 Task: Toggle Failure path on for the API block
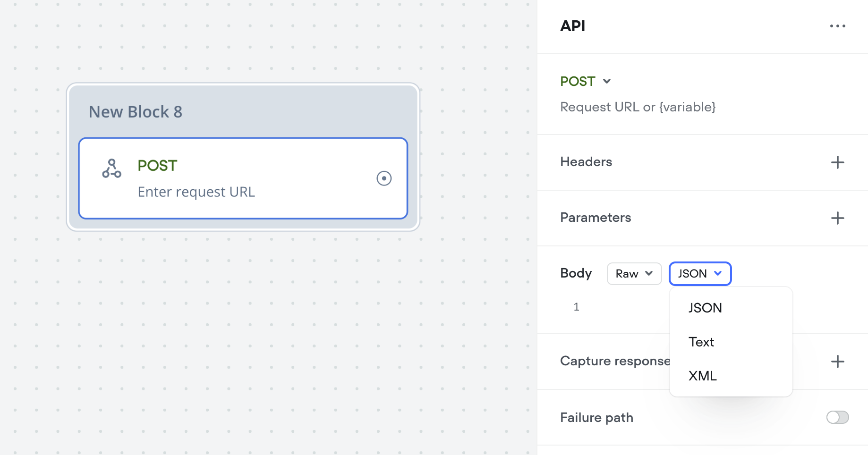point(836,417)
